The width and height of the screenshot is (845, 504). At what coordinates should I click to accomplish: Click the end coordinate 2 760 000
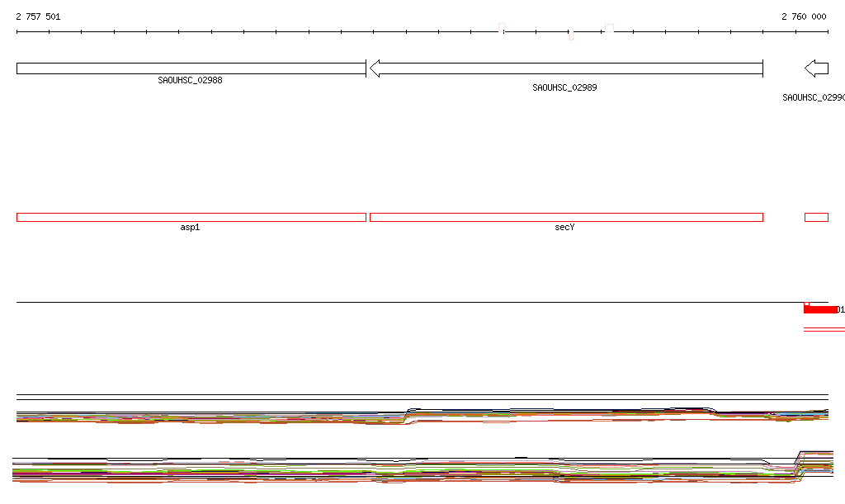[x=804, y=16]
